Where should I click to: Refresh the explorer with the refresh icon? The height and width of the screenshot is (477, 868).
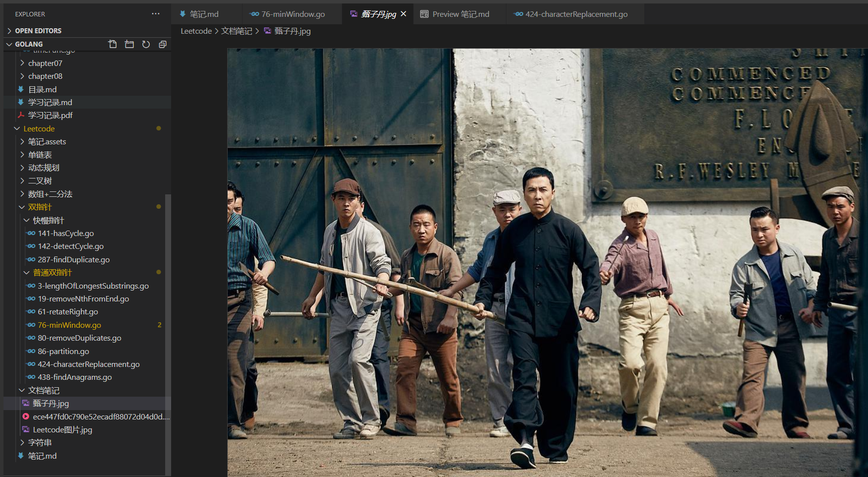(x=146, y=44)
